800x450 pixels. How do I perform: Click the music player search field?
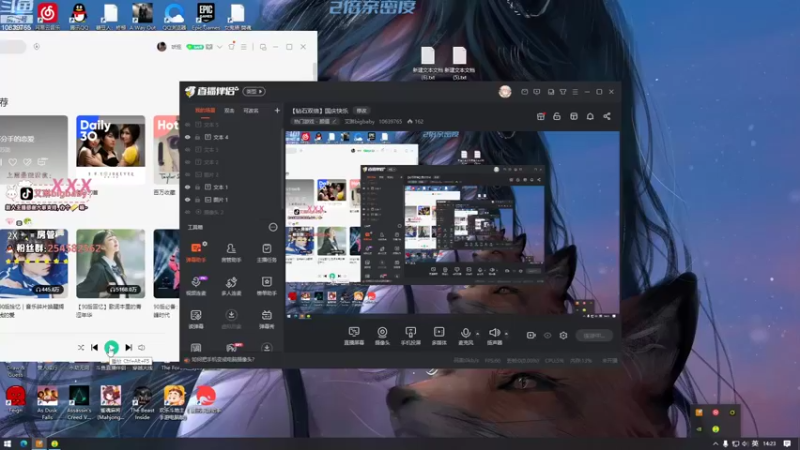coord(12,47)
